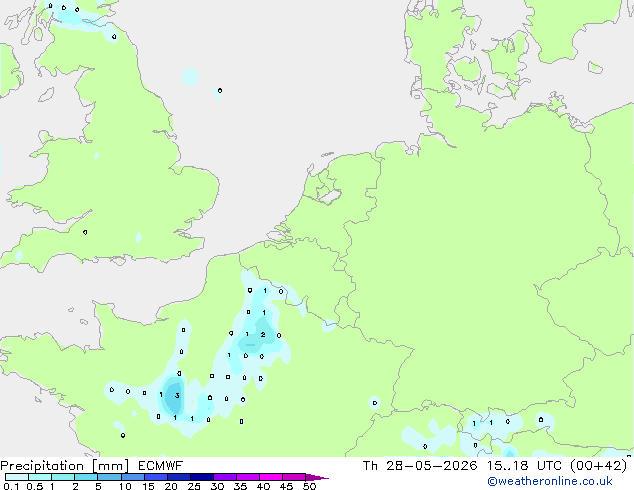Click the '35' legend scale label
The image size is (634, 490).
(240, 486)
